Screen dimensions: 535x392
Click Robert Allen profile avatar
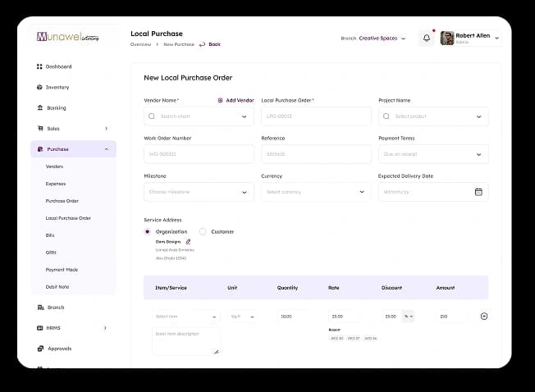pos(447,38)
